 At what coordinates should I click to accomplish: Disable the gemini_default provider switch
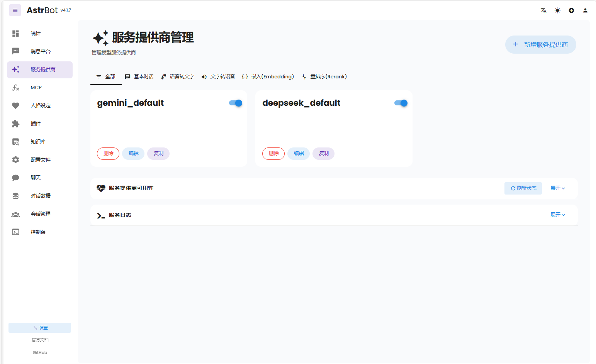[236, 103]
